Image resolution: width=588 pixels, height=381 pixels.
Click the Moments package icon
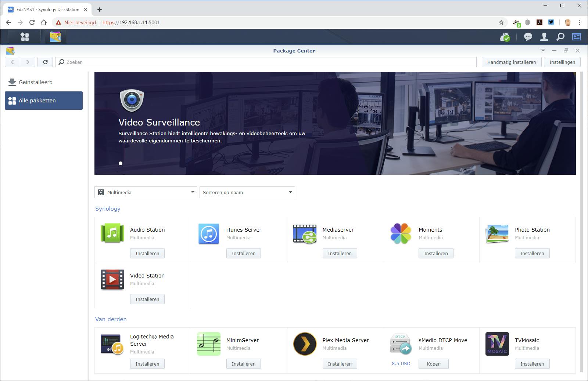[401, 233]
